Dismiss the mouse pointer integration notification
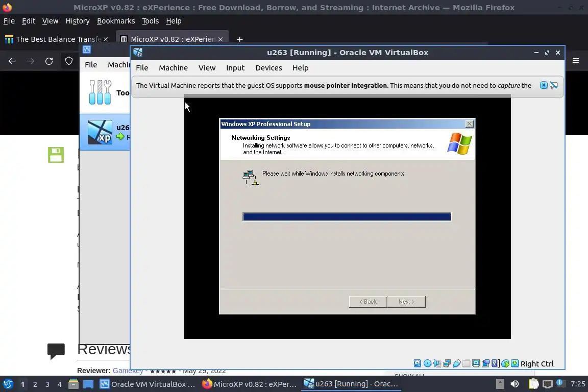 point(544,85)
